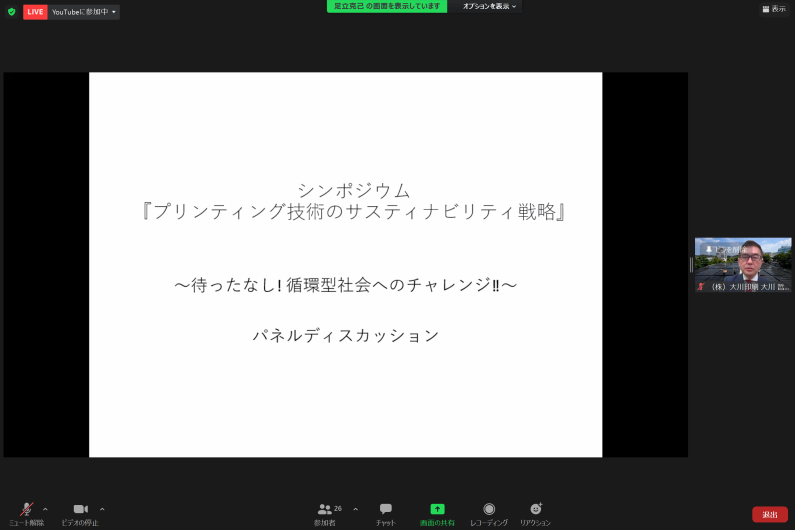This screenshot has width=795, height=530.
Task: Open リアクション reactions menu
Action: pos(535,510)
